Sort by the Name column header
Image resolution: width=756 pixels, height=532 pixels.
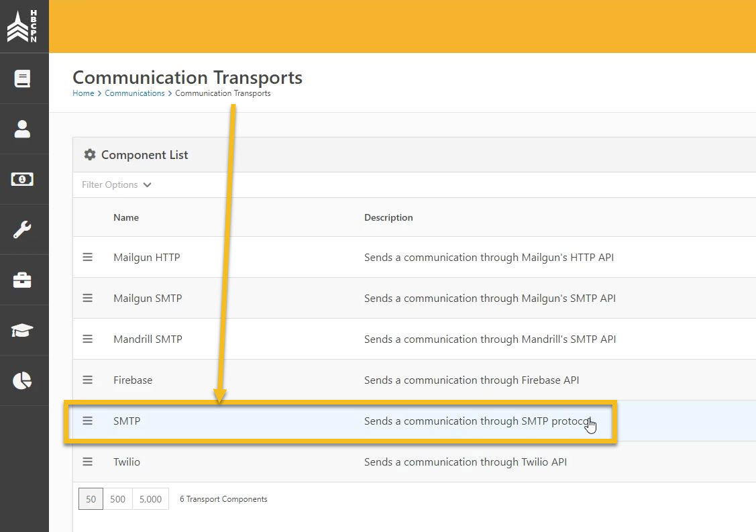[x=126, y=217]
